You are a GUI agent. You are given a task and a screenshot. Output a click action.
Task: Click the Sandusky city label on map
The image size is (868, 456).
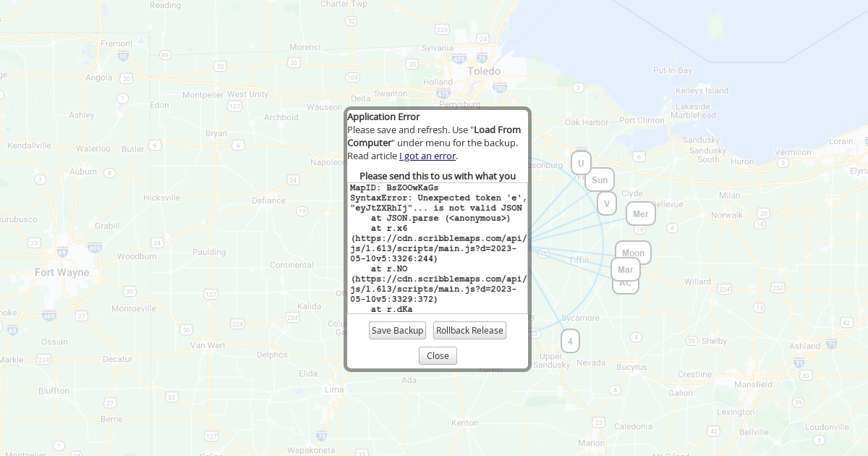click(x=700, y=140)
